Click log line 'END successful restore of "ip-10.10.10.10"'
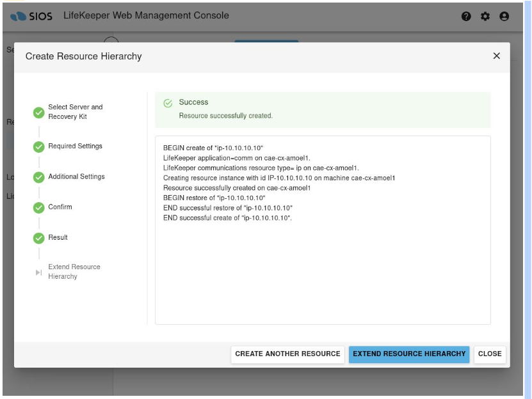 coord(228,208)
